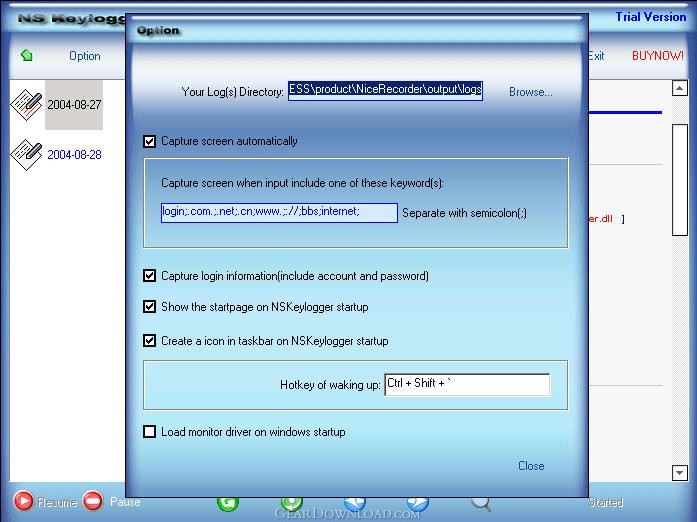This screenshot has width=697, height=522.
Task: Select the 2004-08-27 log icon
Action: [x=26, y=104]
